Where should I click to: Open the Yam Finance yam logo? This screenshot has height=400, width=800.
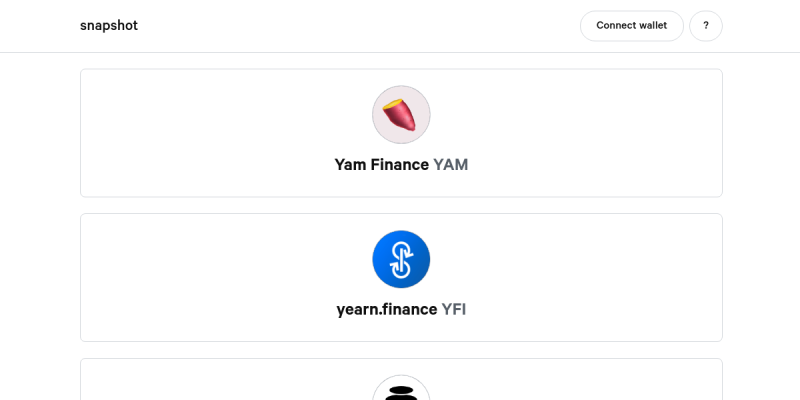tap(401, 115)
